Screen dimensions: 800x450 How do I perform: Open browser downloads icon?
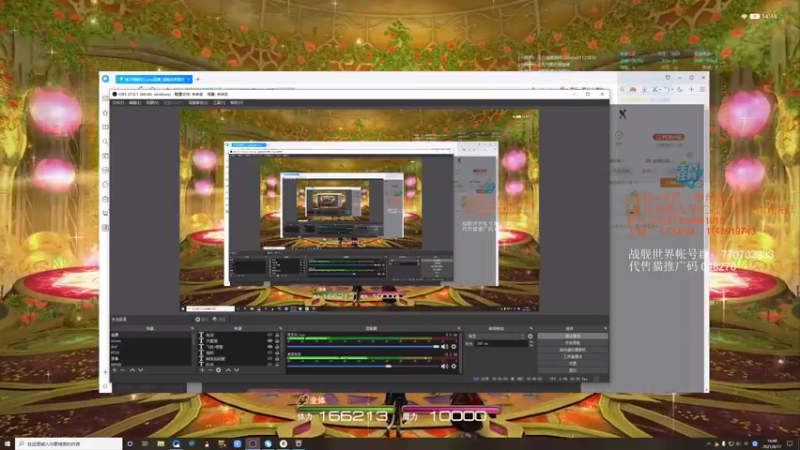pyautogui.click(x=644, y=89)
